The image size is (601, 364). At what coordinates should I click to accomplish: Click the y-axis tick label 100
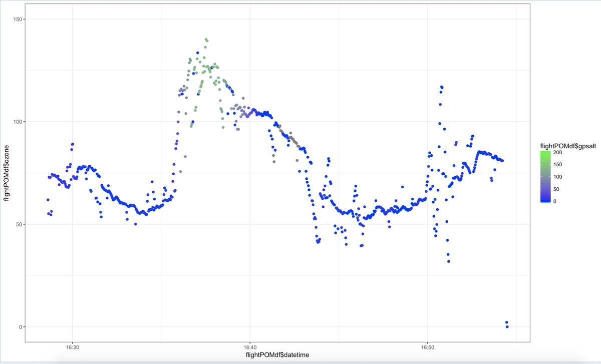[17, 122]
